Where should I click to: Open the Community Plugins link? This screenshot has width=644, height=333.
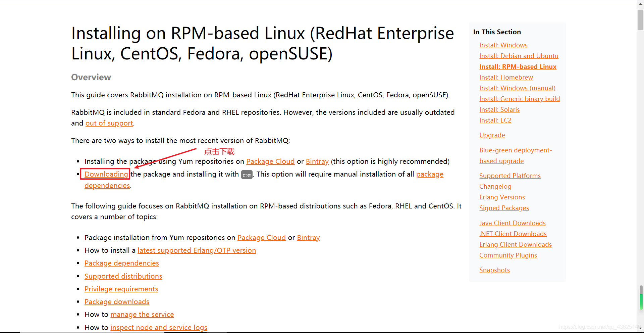click(508, 255)
